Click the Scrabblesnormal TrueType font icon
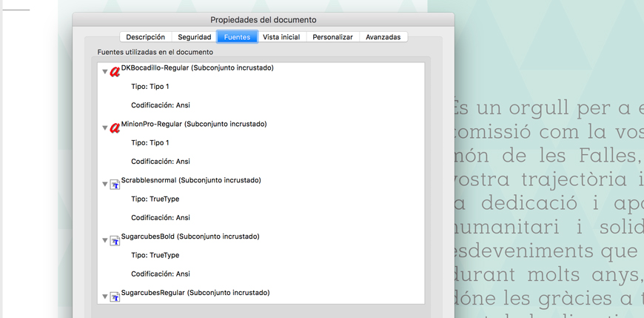The width and height of the screenshot is (644, 318). (115, 185)
